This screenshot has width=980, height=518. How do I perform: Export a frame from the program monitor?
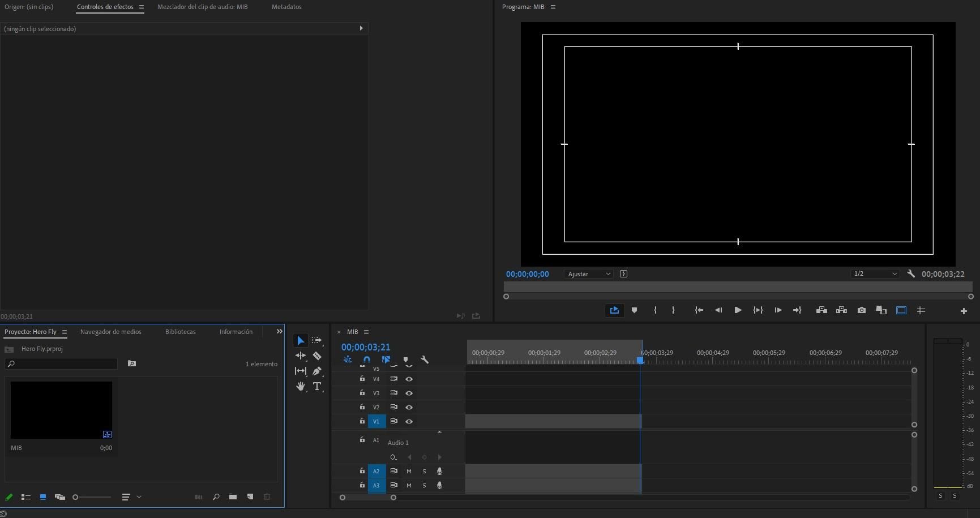point(861,310)
